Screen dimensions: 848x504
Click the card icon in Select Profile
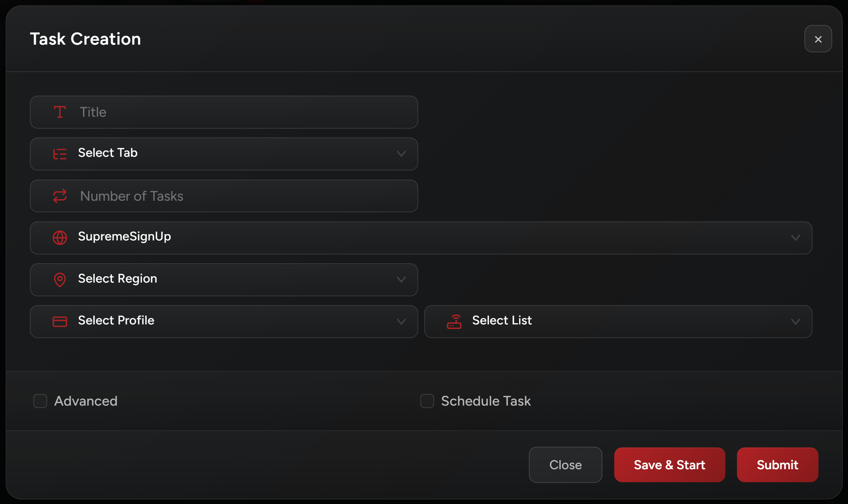[60, 322]
